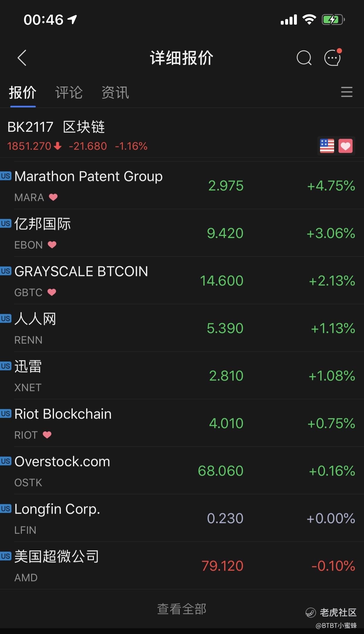The image size is (364, 634).
Task: Open the hamburger list menu icon
Action: pyautogui.click(x=347, y=92)
